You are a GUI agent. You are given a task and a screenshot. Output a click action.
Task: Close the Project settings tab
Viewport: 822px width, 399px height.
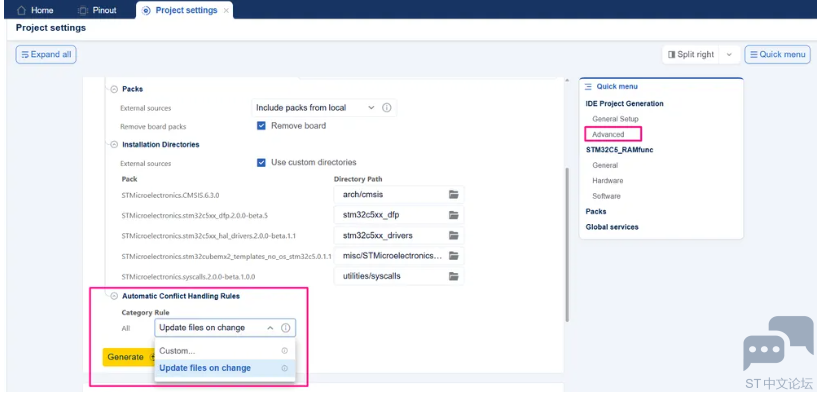226,10
